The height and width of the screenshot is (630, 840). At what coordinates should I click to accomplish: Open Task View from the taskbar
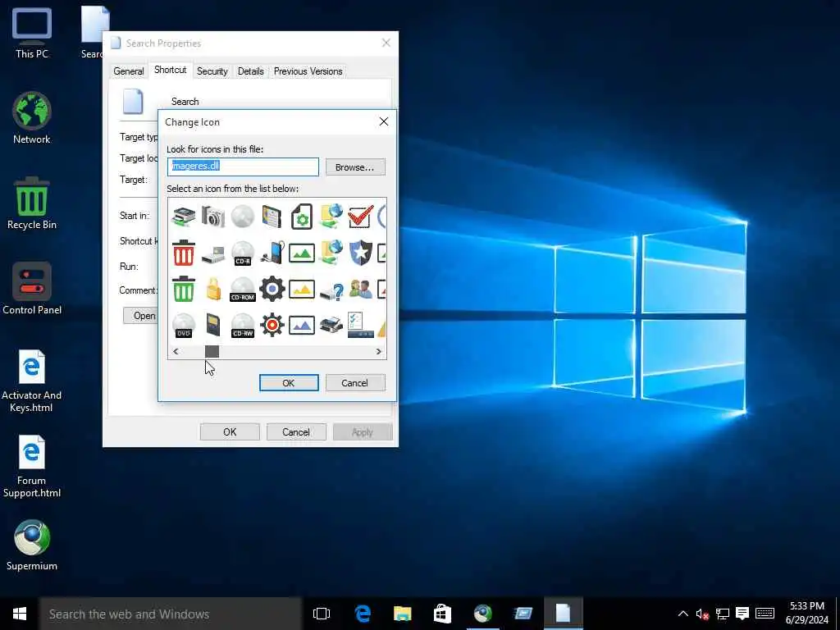click(322, 614)
